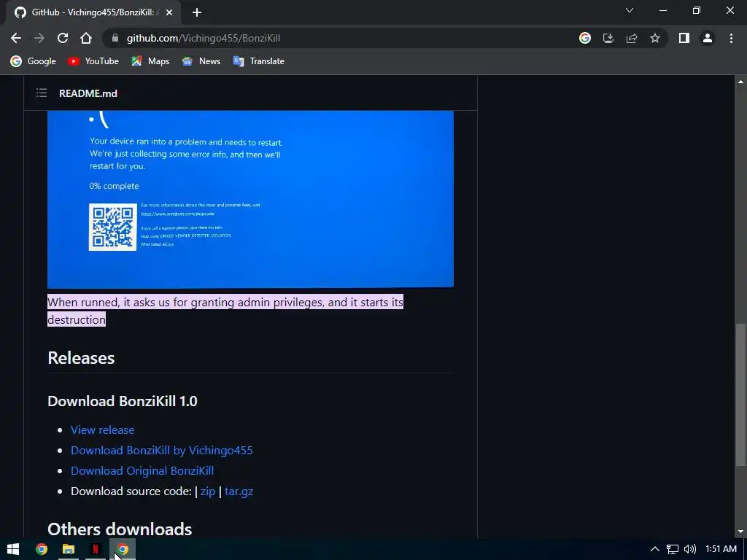747x560 pixels.
Task: Go back with the browser back arrow
Action: point(16,38)
